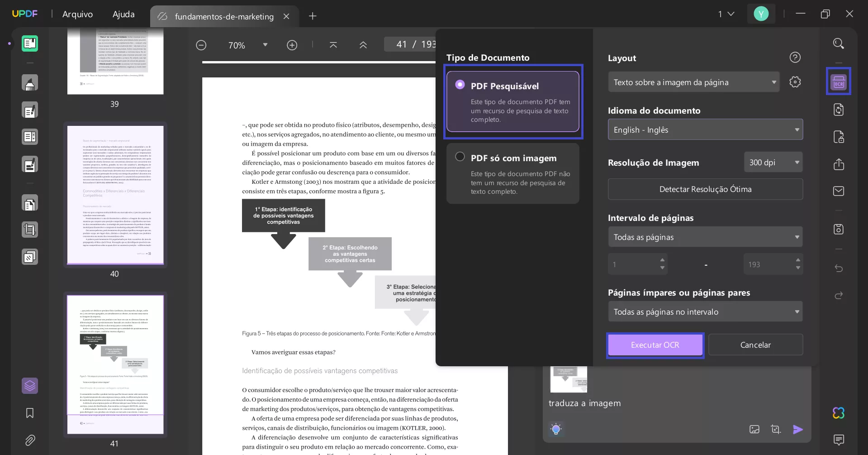Switch to the fundamentos-de-marketing tab
The width and height of the screenshot is (868, 455).
[223, 16]
